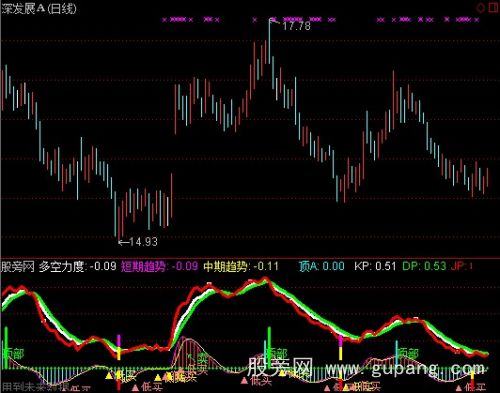Click the yellow 中期趋势: -0.11 readout
Viewport: 500px width, 393px height.
(x=241, y=266)
